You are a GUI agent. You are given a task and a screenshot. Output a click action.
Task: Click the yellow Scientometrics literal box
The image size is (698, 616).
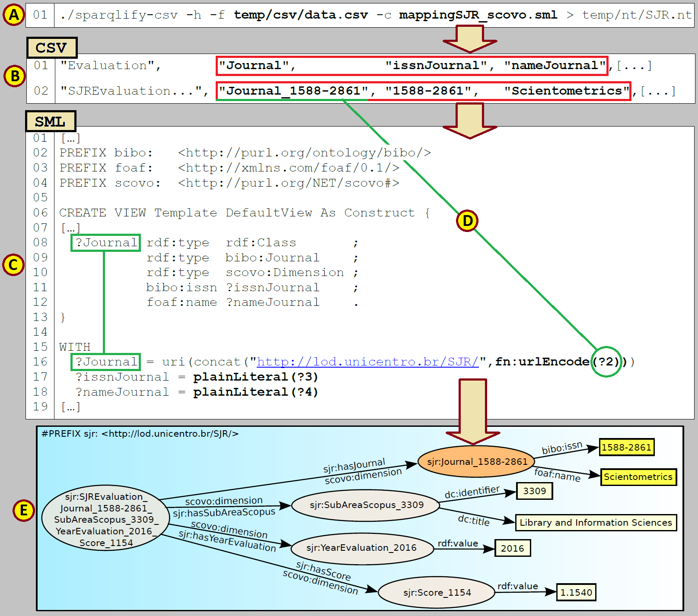pos(638,477)
